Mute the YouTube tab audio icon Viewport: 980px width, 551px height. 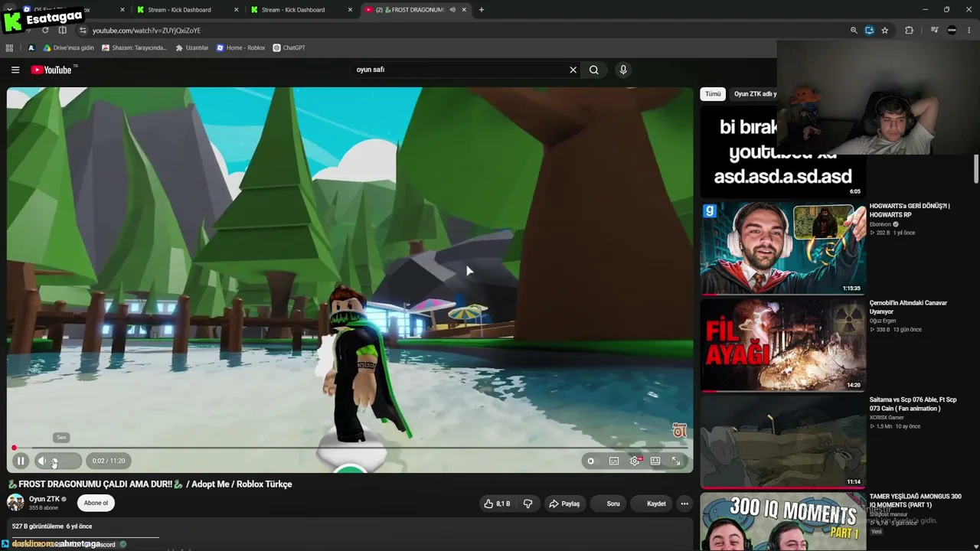click(452, 10)
